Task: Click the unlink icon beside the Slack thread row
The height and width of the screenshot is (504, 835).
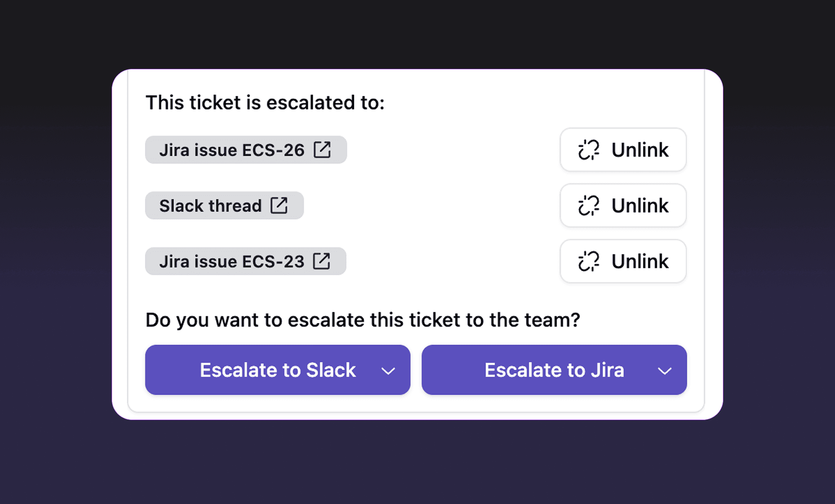Action: 588,206
